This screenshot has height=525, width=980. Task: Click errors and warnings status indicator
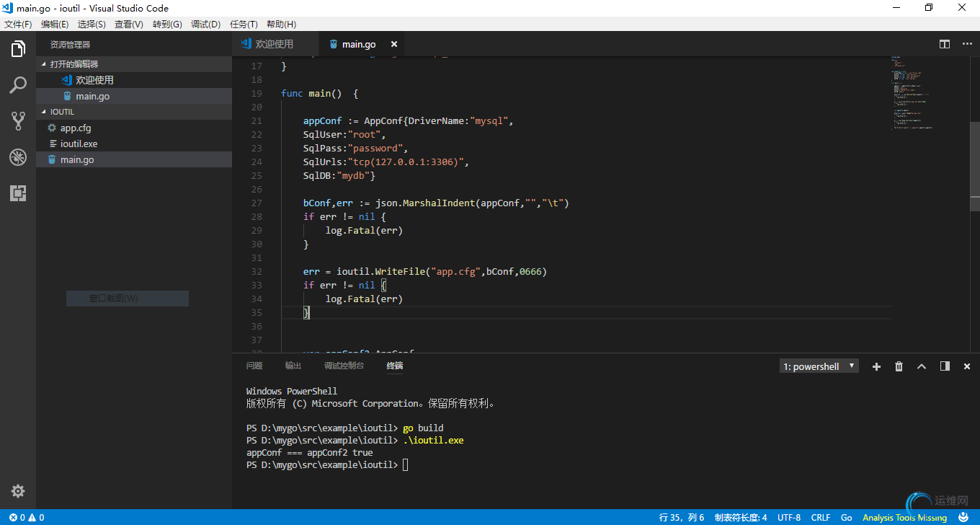pos(27,517)
